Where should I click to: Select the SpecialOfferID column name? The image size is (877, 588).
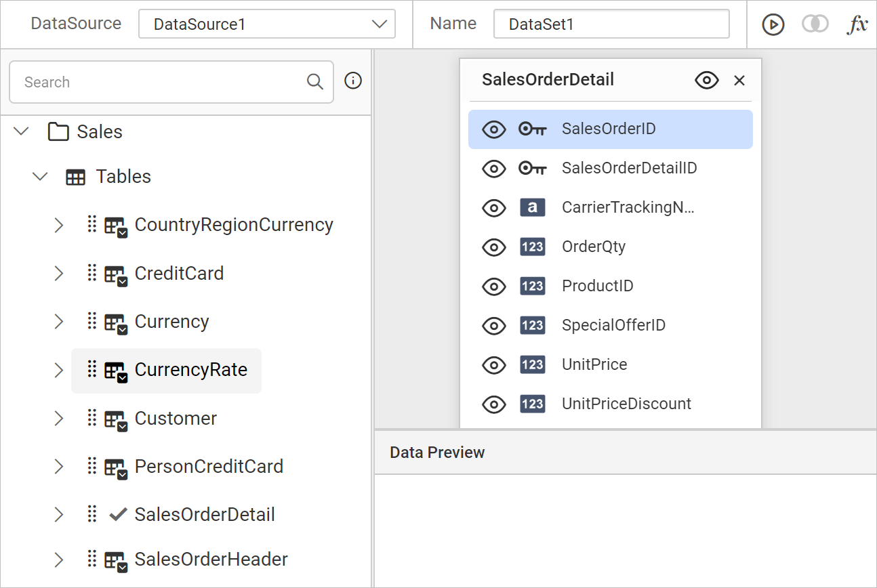point(614,325)
